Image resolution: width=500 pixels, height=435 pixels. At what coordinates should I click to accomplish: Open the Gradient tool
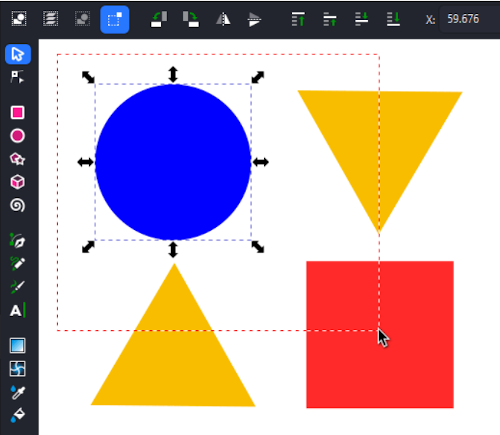[17, 346]
